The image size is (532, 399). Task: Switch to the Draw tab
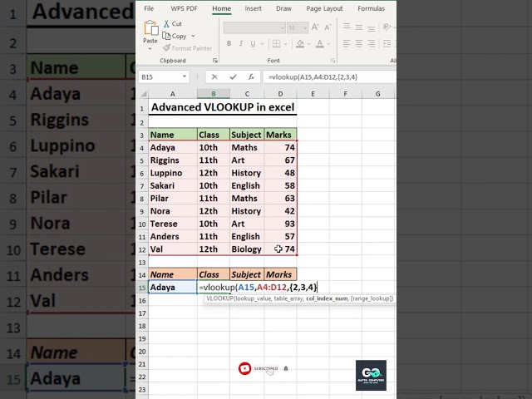[283, 8]
